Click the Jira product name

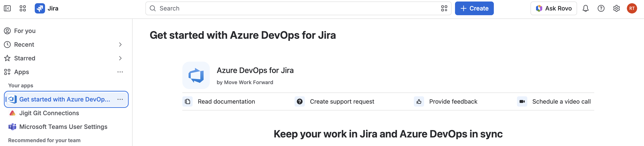(x=53, y=9)
